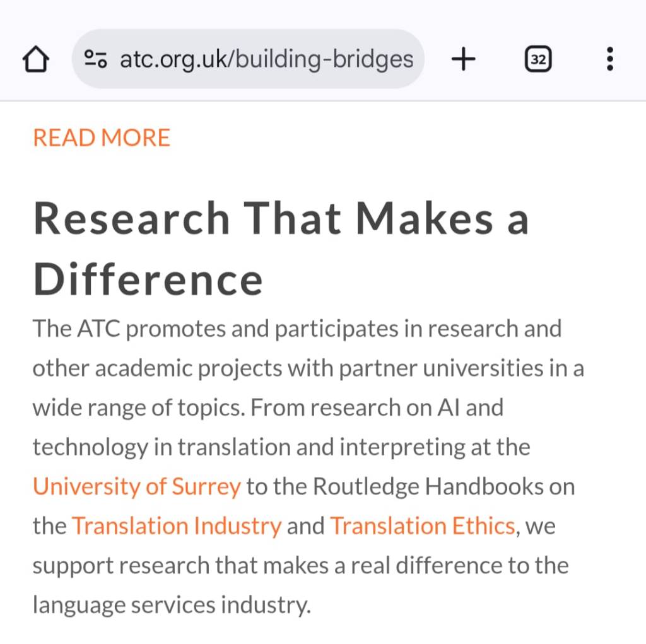Open Chrome's three-dot overflow menu
Screen dimensions: 646x644
coord(609,59)
